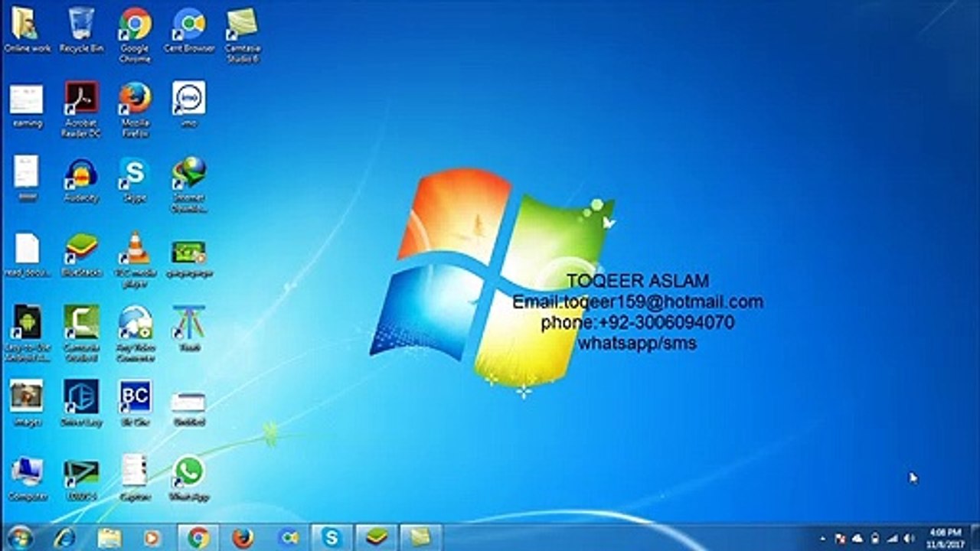This screenshot has height=551, width=980.
Task: Open the Windows Start menu
Action: point(18,538)
